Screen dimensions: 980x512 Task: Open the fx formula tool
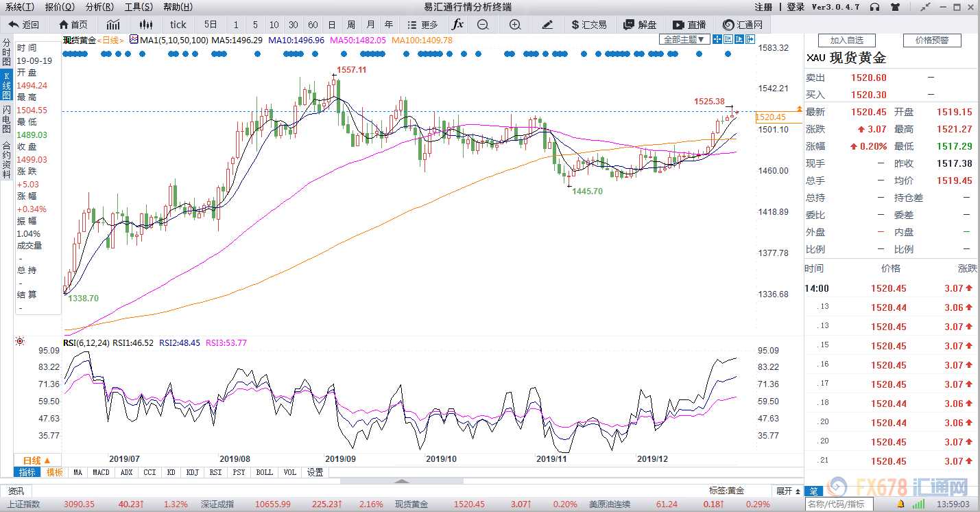tap(457, 25)
